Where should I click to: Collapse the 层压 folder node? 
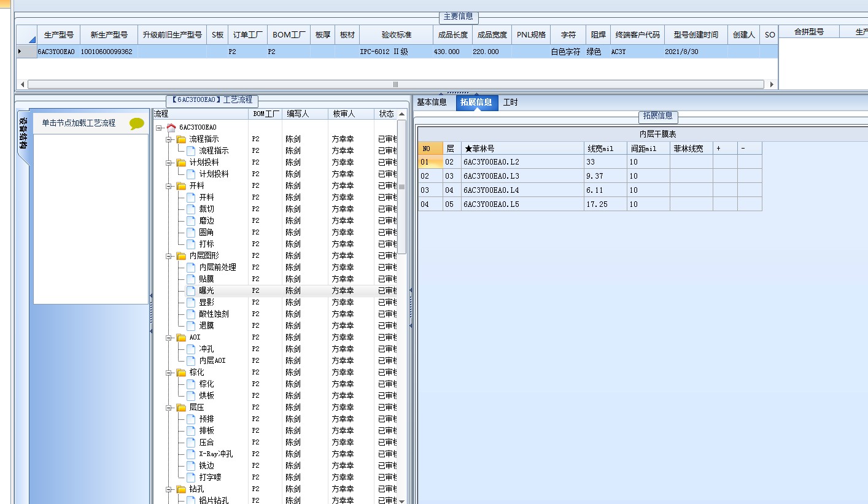(169, 408)
